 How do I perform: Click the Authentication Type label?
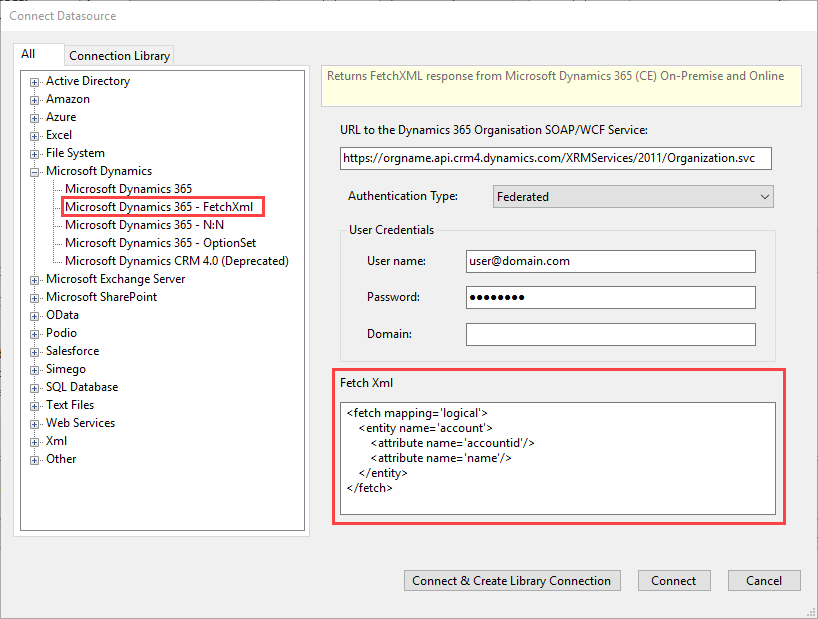click(x=403, y=196)
